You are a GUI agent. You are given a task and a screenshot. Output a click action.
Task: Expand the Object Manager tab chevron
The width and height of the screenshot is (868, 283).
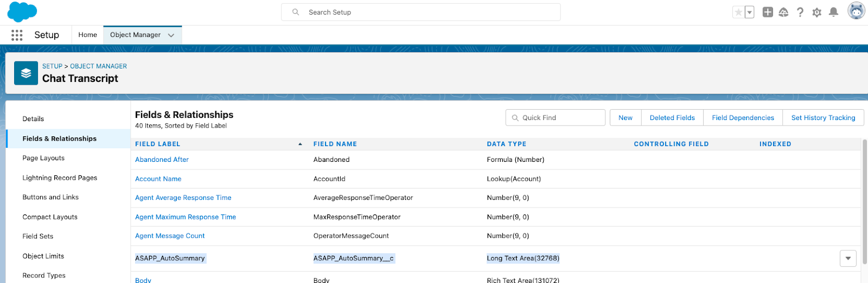[x=171, y=35]
